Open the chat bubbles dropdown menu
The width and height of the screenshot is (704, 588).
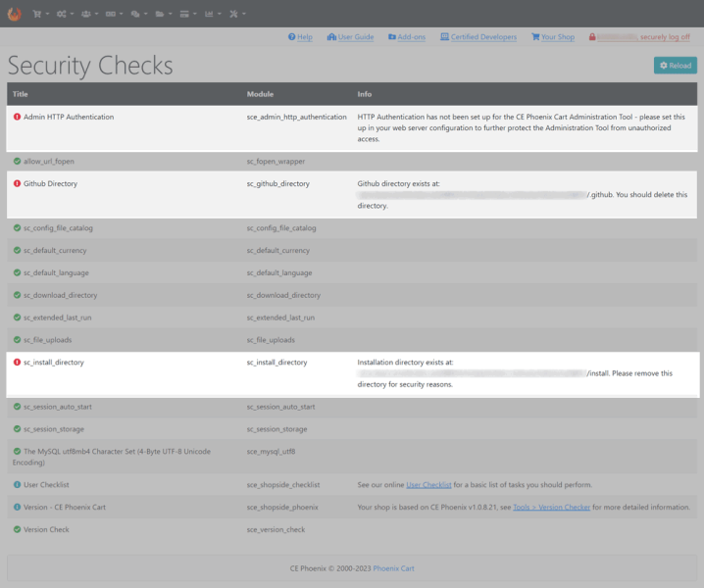tap(138, 14)
